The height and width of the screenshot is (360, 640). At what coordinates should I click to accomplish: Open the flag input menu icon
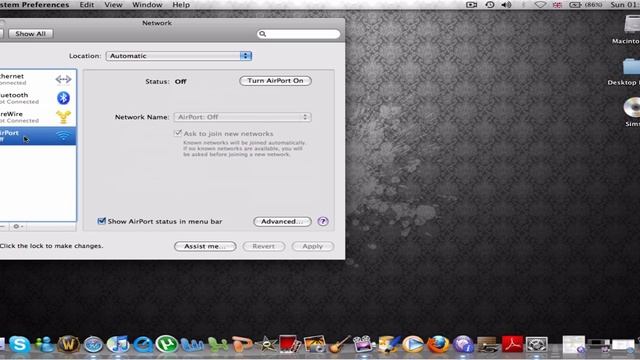[x=557, y=4]
